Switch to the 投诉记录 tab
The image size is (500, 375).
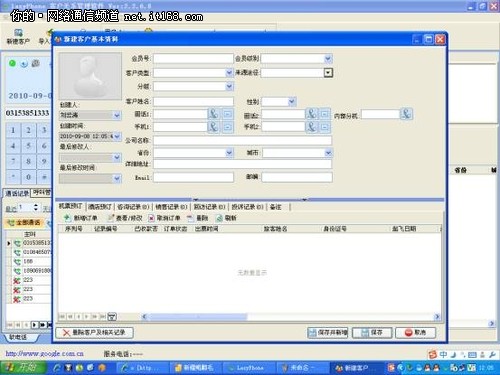[247, 207]
